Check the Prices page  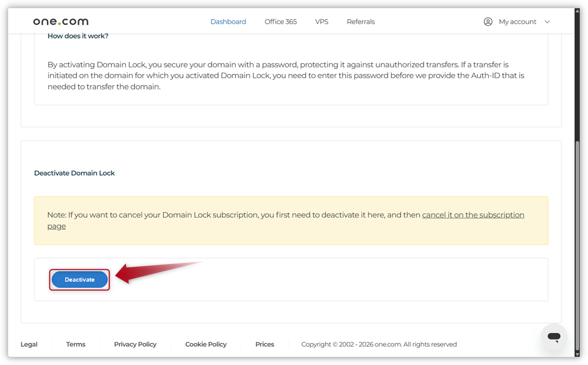click(264, 344)
